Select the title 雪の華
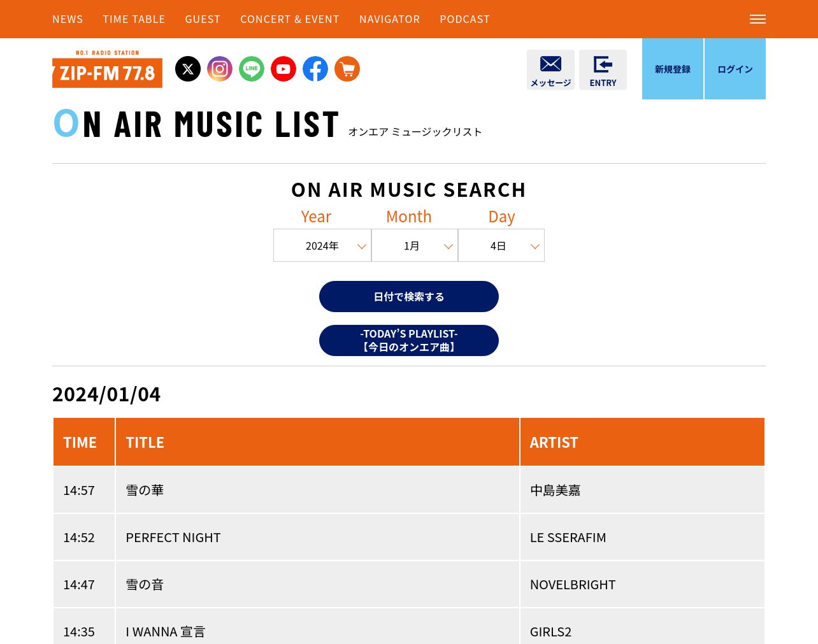 [x=145, y=490]
